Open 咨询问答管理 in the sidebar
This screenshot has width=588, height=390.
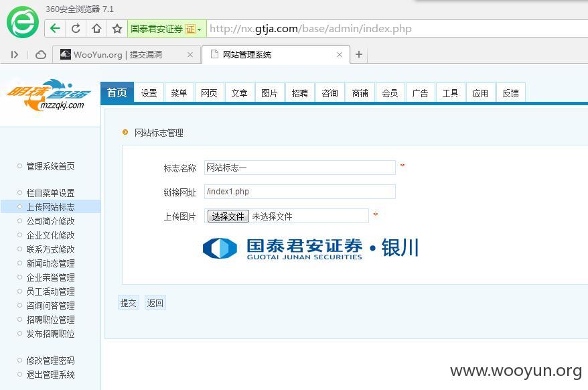click(x=50, y=306)
